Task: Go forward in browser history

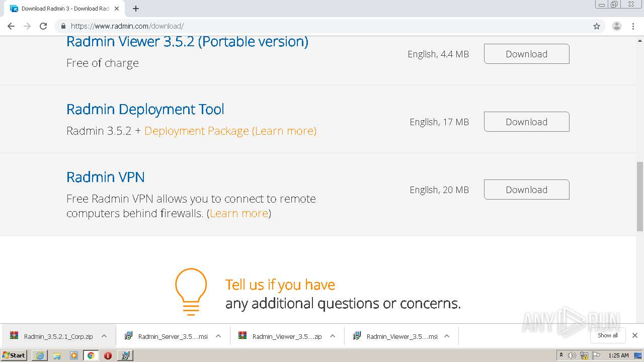Action: pos(27,26)
